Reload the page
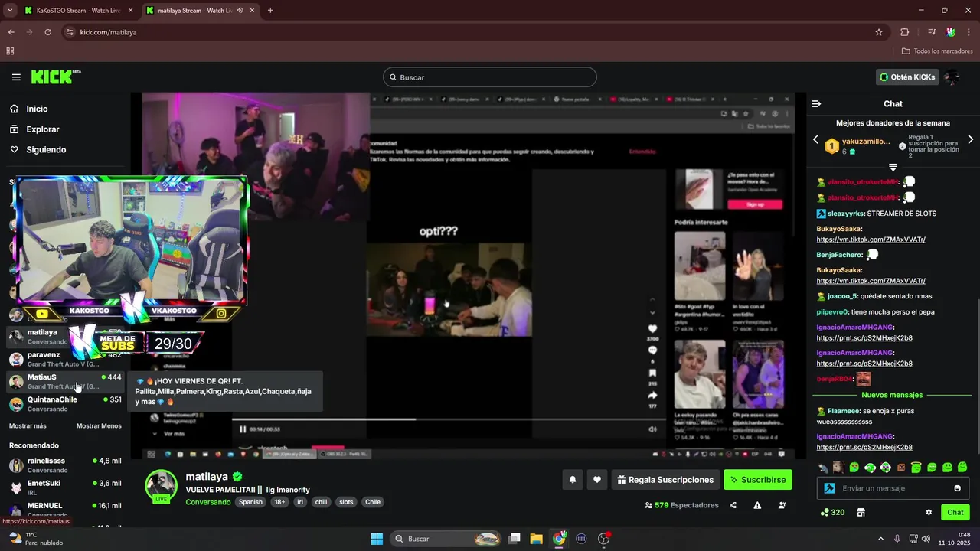The width and height of the screenshot is (980, 551). [x=47, y=32]
